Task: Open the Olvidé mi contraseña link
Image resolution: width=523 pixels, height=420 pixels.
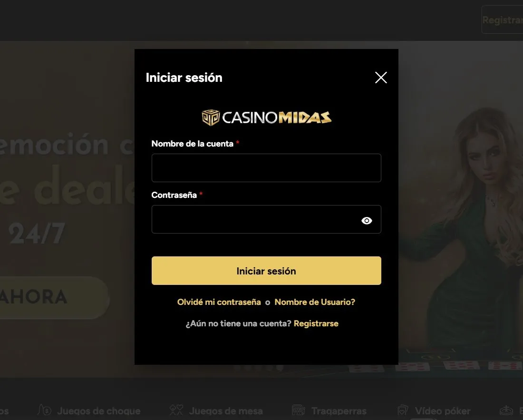Action: point(219,302)
